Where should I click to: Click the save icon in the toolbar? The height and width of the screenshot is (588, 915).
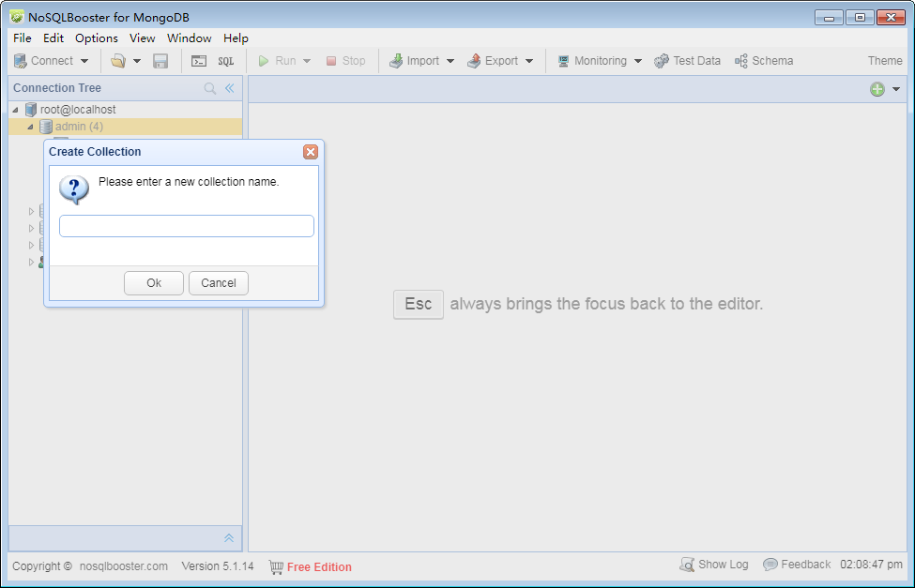[x=160, y=60]
